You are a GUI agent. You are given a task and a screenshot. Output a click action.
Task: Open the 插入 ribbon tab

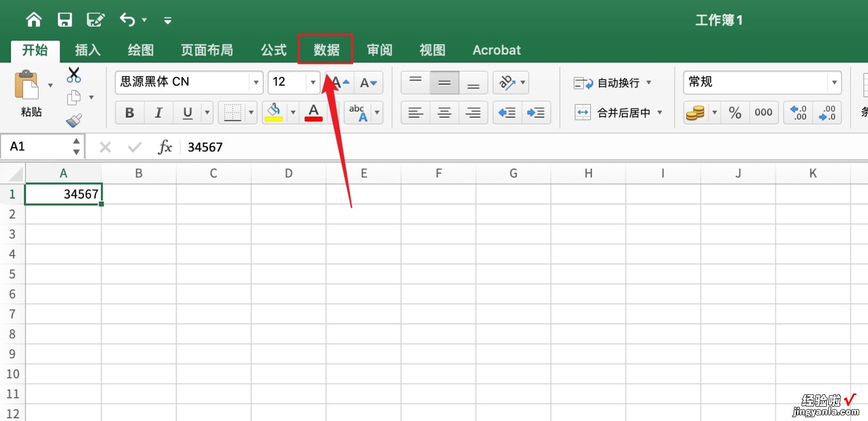(88, 50)
